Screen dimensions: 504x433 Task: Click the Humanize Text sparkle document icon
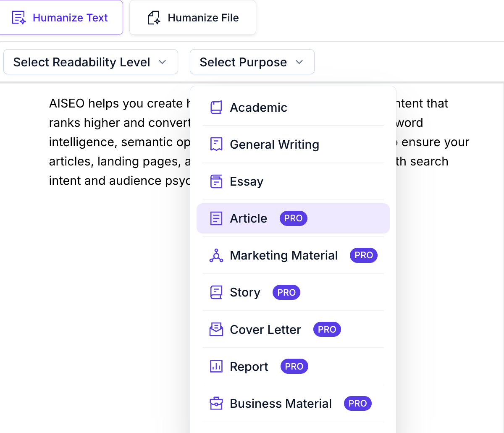[19, 18]
